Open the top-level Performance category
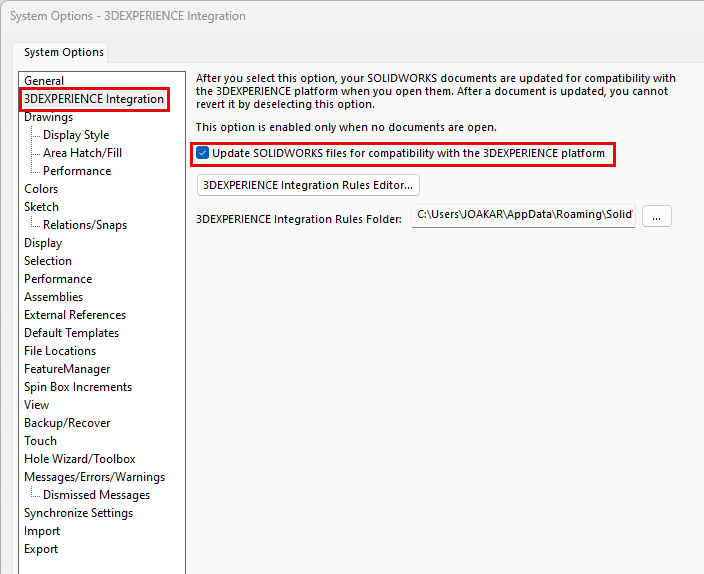 pyautogui.click(x=58, y=278)
